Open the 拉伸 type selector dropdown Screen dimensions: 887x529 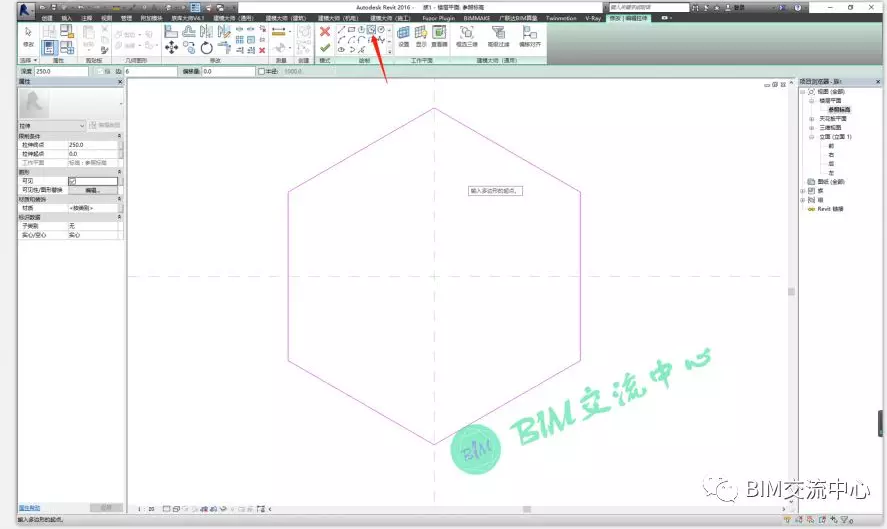[51, 126]
